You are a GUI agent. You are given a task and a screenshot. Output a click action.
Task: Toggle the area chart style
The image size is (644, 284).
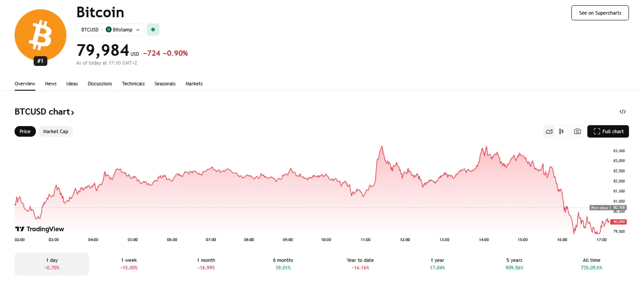click(x=549, y=131)
